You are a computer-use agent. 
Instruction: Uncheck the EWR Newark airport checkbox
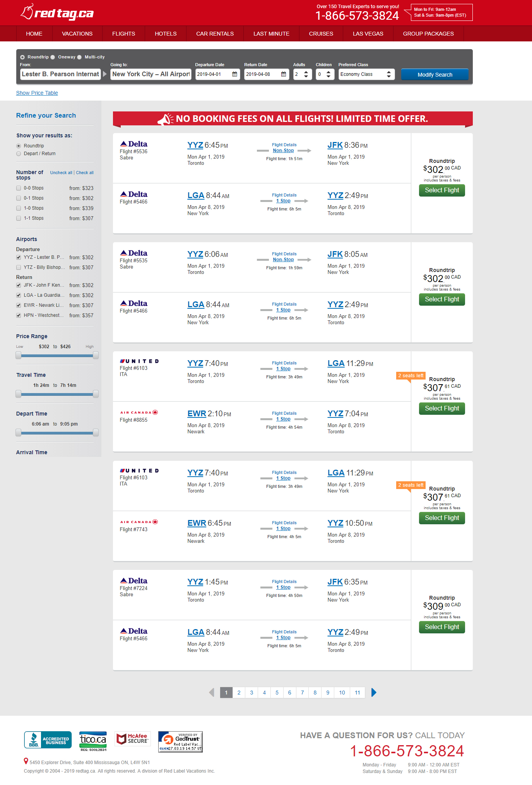pos(19,305)
